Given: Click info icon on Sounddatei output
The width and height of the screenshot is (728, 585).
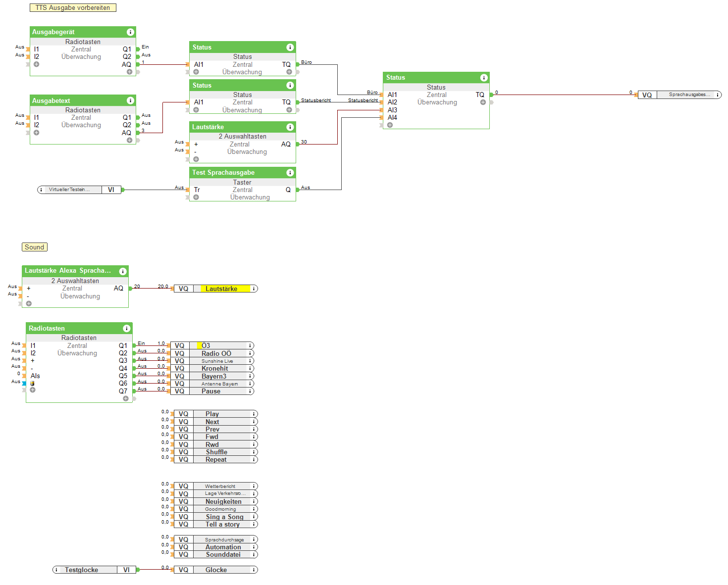Looking at the screenshot, I should [254, 554].
